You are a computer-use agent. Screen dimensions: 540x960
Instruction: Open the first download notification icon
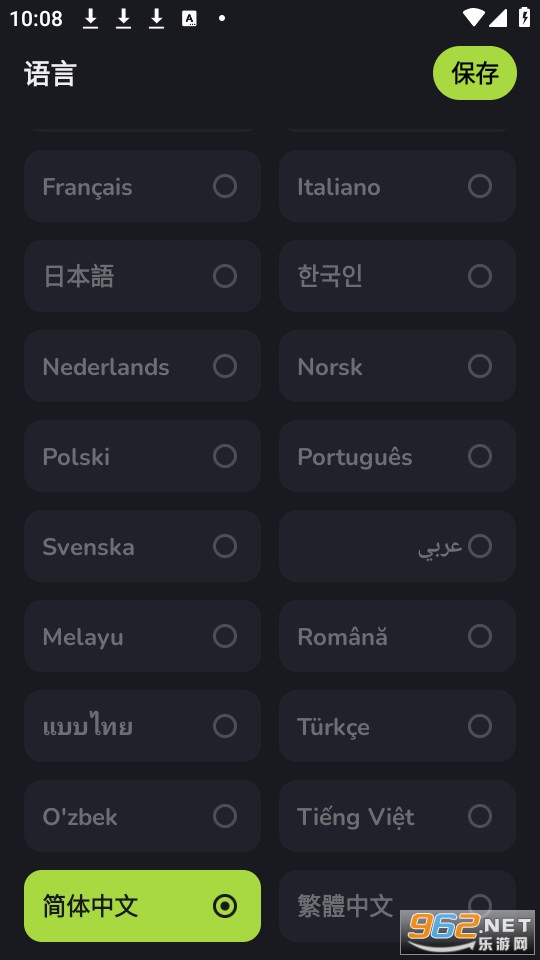(91, 19)
